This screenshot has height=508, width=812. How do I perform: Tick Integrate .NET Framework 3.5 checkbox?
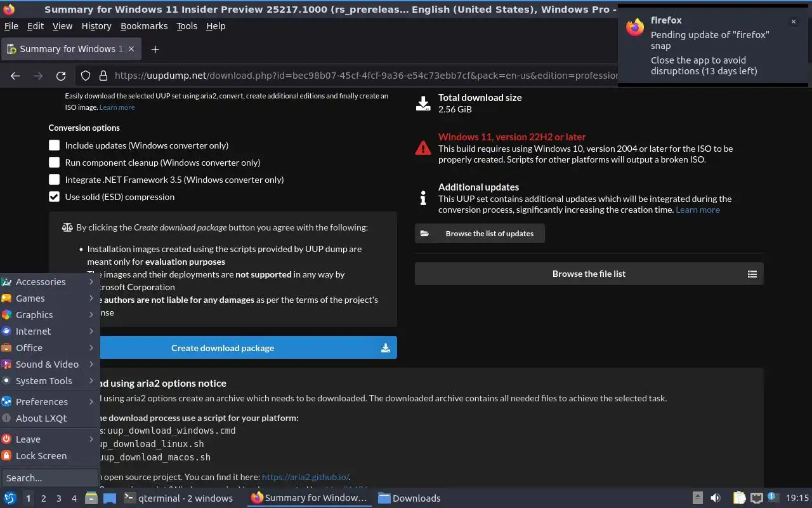click(55, 180)
